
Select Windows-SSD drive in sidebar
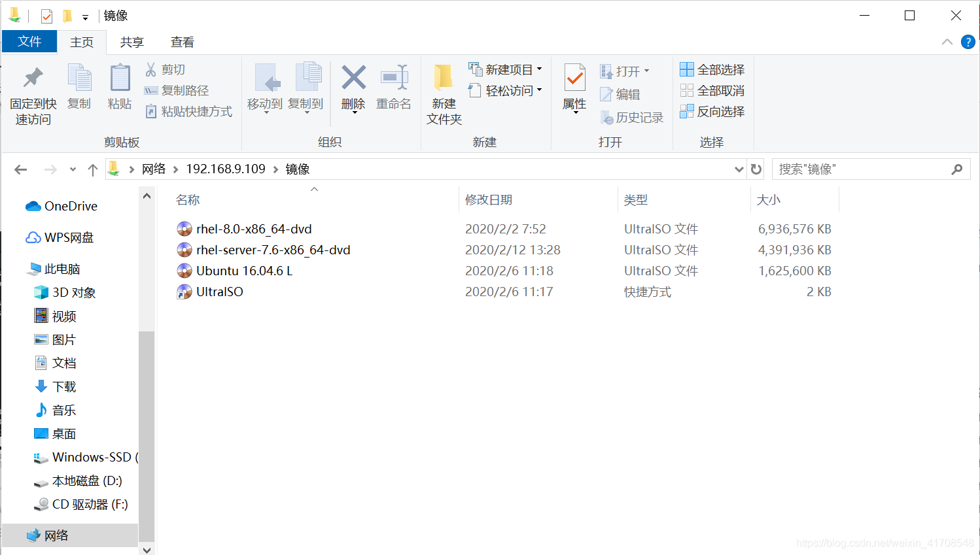(85, 457)
